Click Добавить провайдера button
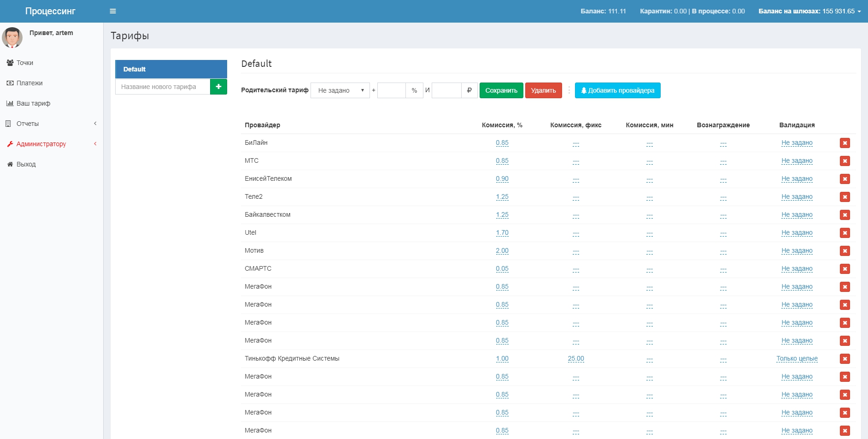868x439 pixels. point(617,90)
